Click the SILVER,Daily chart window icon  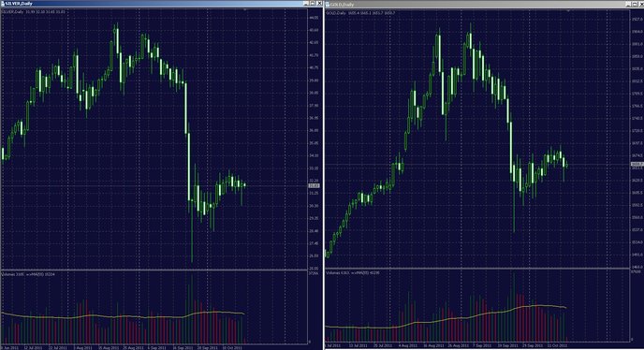point(3,4)
